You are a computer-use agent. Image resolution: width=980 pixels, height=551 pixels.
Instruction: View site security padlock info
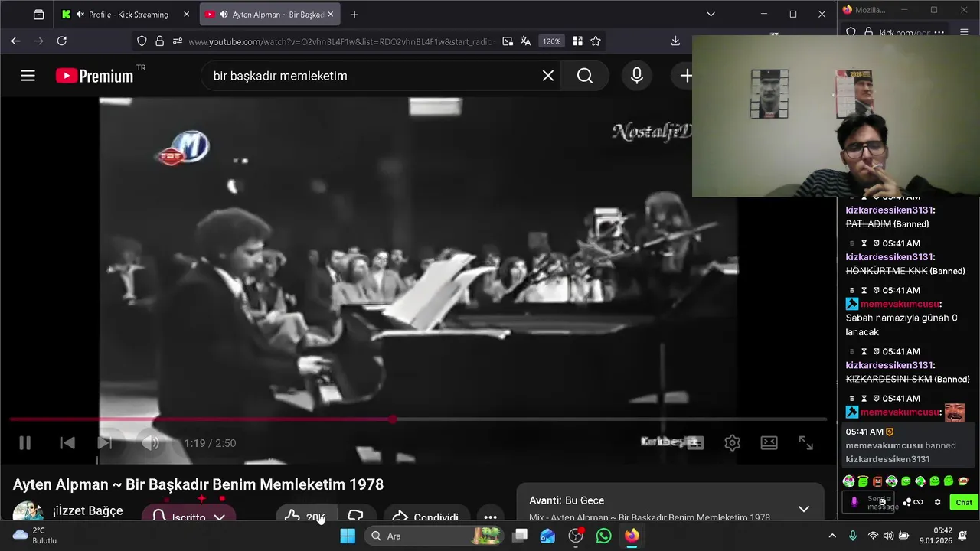(159, 41)
